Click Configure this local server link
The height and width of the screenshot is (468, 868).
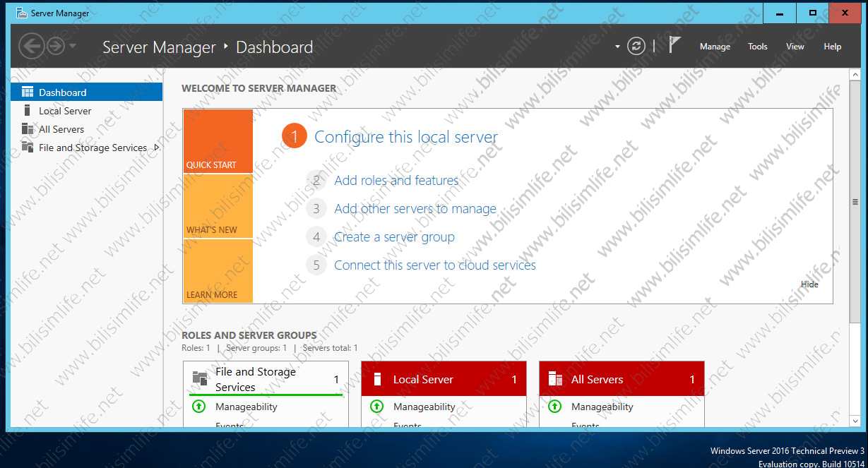pos(406,137)
